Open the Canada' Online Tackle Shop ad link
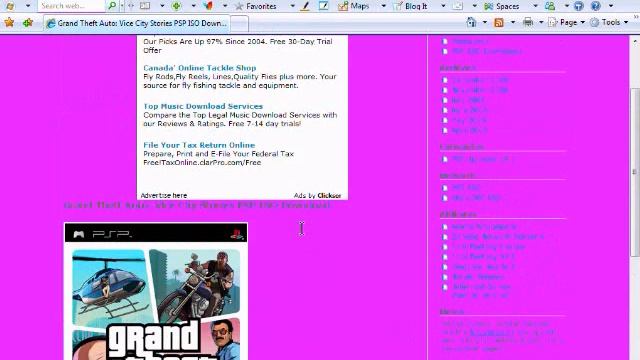This screenshot has width=640, height=360. click(x=200, y=68)
